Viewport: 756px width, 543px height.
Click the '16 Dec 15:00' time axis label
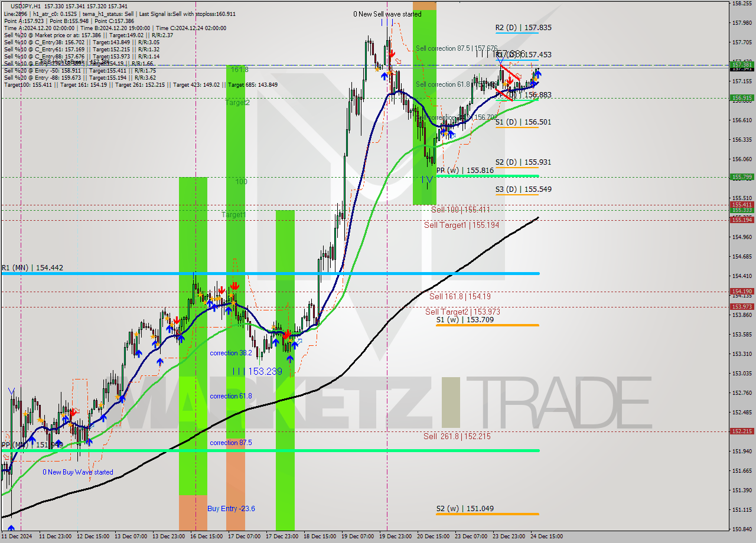click(x=206, y=537)
